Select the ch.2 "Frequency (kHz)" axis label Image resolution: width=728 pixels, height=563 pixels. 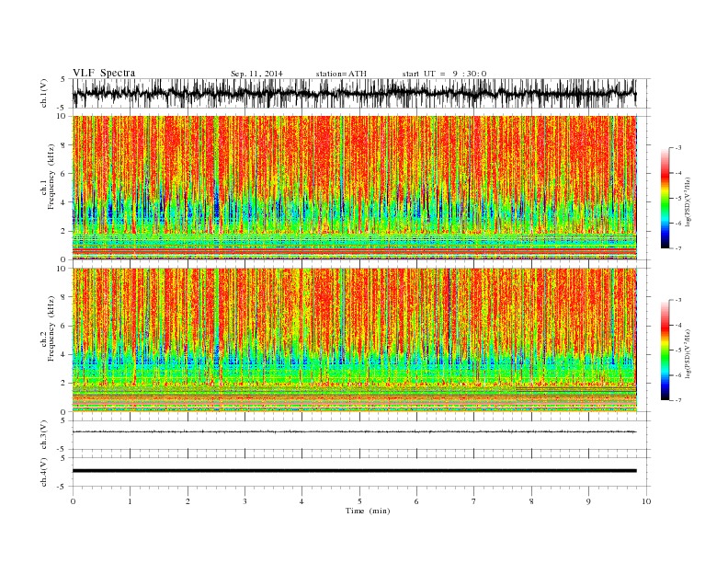tap(51, 327)
